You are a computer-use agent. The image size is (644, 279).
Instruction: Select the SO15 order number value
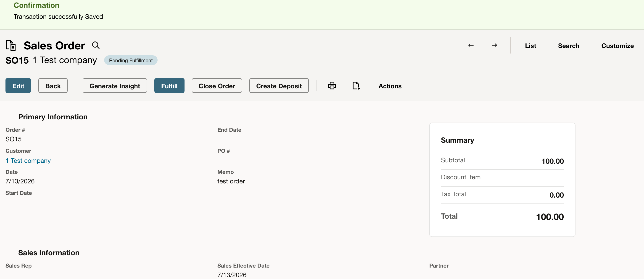[13, 139]
